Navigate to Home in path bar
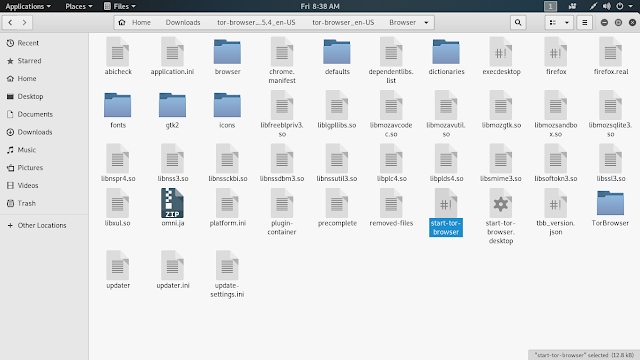 coord(135,22)
